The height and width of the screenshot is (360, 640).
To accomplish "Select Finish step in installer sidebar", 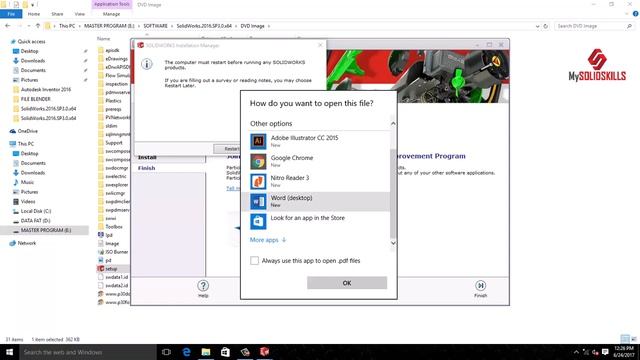I will 147,168.
